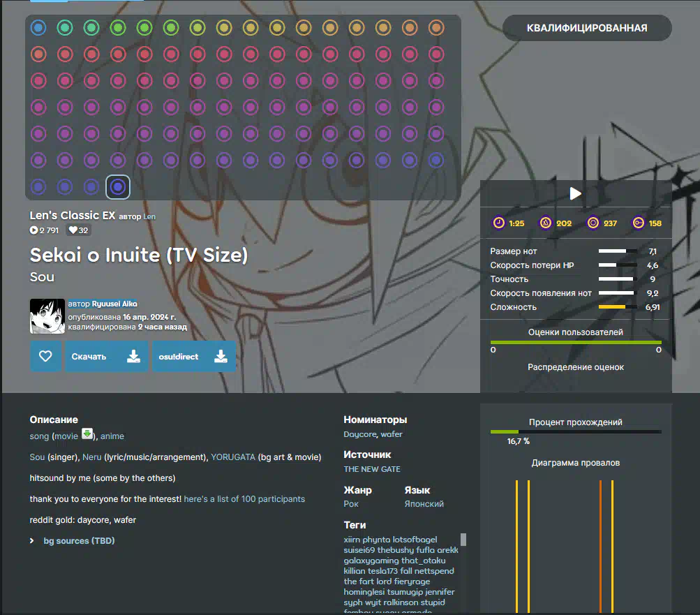Click the tags list scrollbar
This screenshot has width=700, height=615.
463,540
